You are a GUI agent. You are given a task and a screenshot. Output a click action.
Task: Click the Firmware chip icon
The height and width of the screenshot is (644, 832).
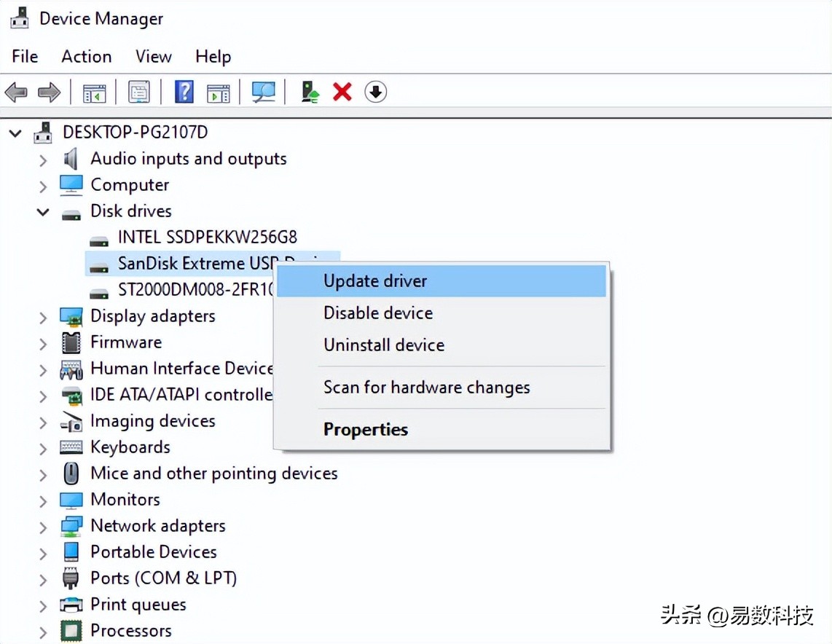[x=71, y=342]
